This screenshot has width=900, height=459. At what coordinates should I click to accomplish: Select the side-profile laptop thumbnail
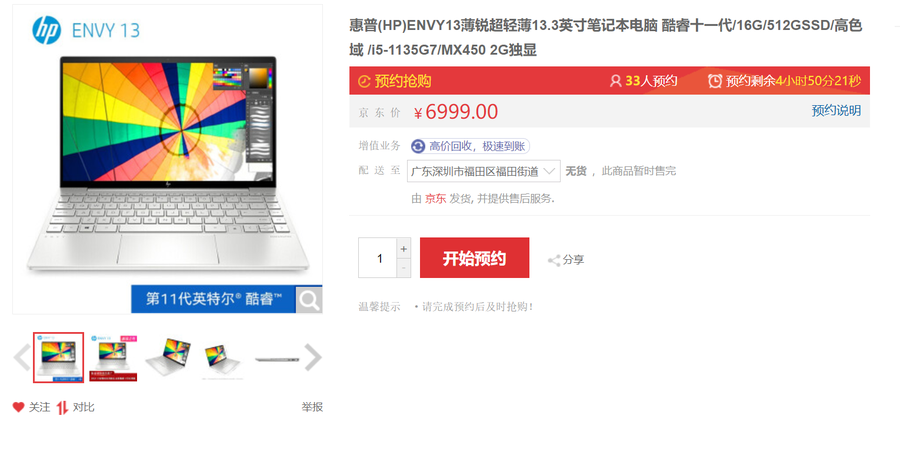click(x=277, y=359)
